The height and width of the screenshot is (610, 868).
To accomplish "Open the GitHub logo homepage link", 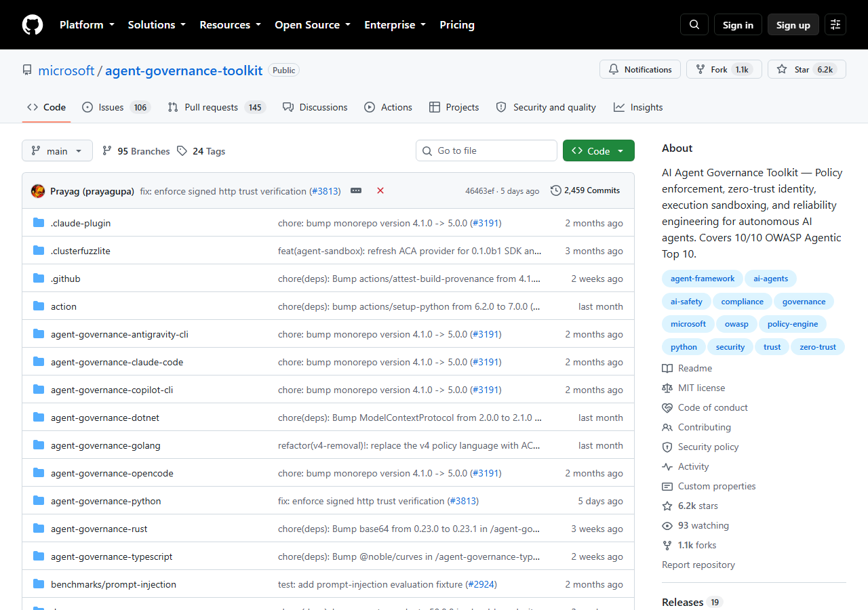I will [33, 25].
